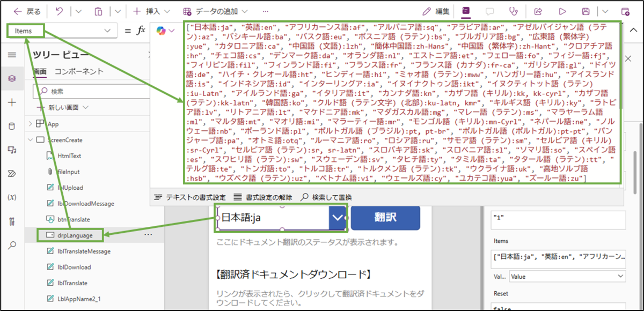Switch to the コンポーネント tab
644x311 pixels.
click(x=79, y=71)
